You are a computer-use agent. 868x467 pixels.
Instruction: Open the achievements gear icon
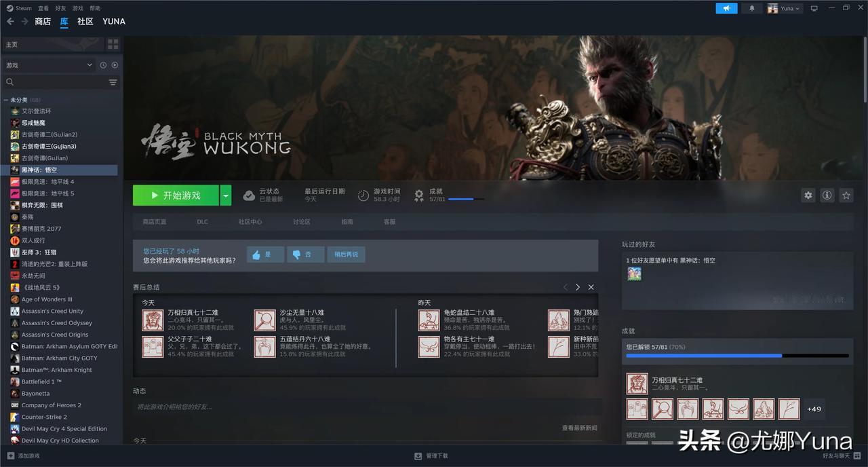click(x=419, y=195)
